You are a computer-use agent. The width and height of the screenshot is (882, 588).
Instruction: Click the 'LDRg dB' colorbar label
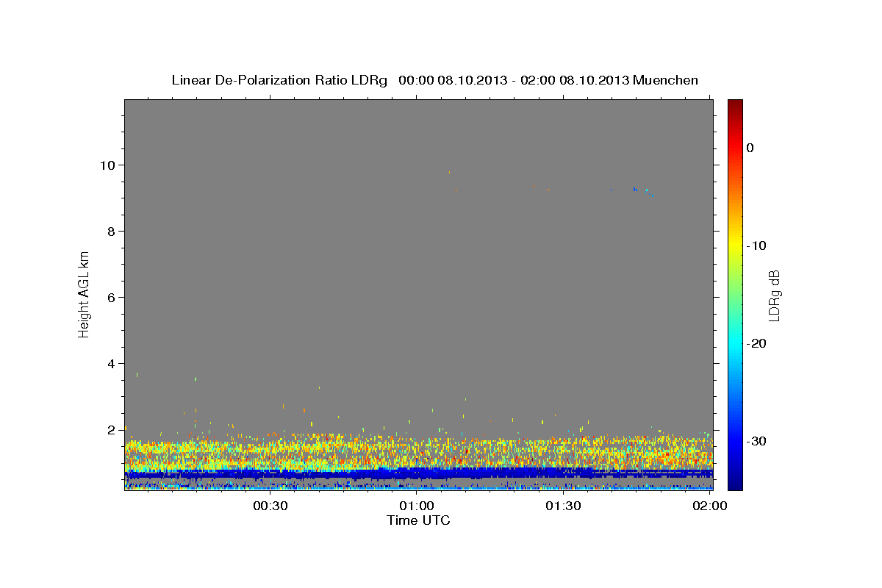(x=773, y=296)
